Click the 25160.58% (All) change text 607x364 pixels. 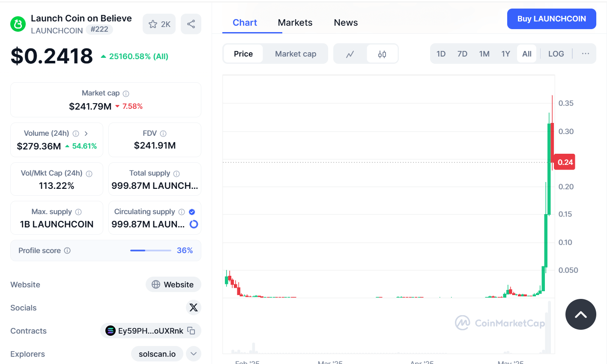[138, 57]
